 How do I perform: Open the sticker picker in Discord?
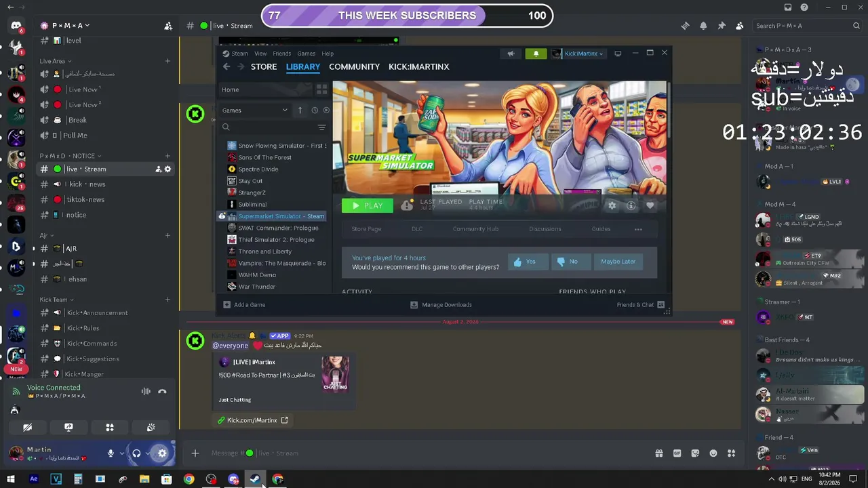pos(695,453)
